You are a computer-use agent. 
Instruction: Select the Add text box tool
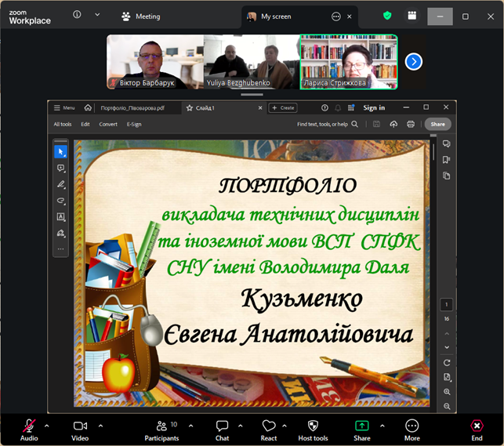tap(61, 216)
